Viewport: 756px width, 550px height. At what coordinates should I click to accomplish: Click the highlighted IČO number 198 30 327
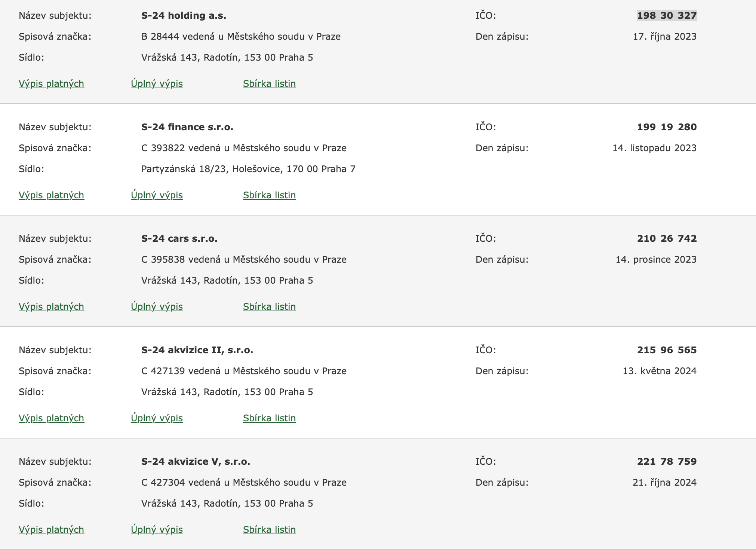click(x=667, y=15)
